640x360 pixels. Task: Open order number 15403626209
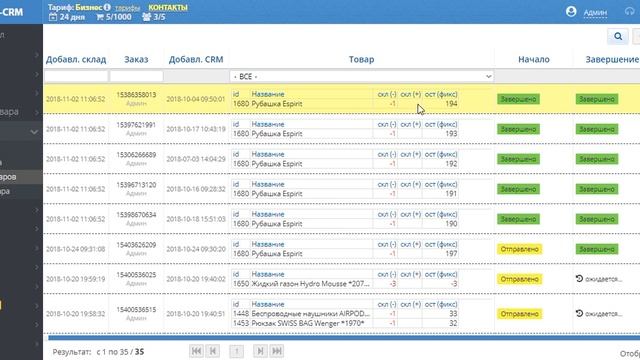pyautogui.click(x=136, y=245)
